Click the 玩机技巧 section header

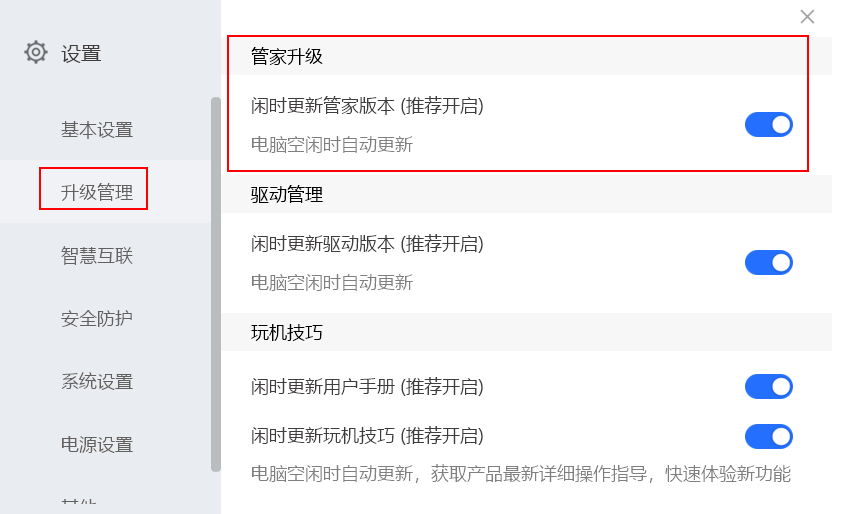tap(287, 333)
